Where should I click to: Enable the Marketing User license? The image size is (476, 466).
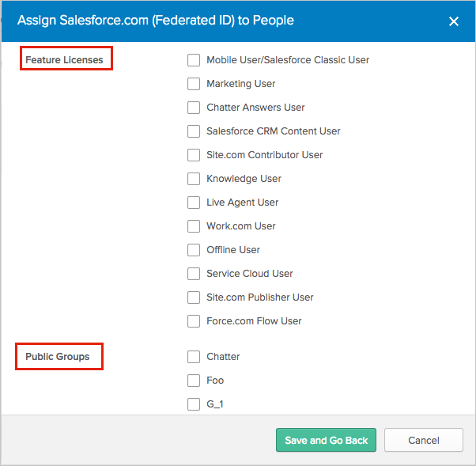point(194,84)
